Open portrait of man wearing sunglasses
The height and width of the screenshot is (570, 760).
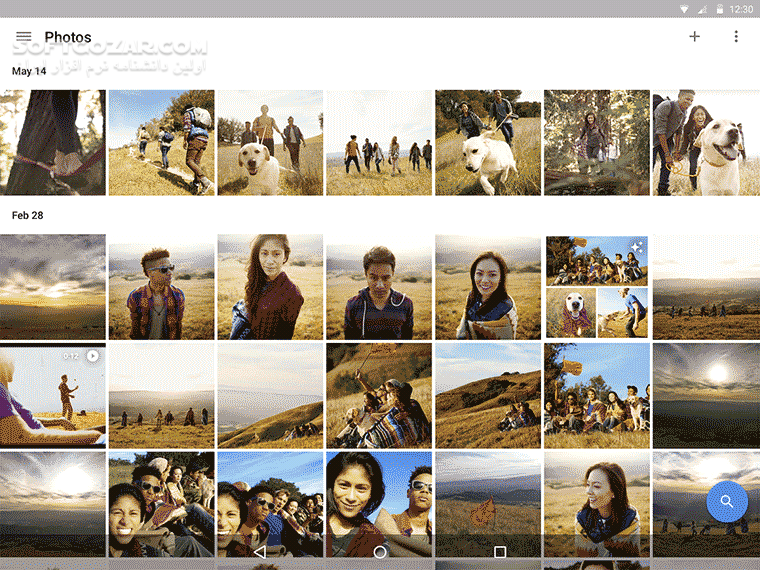(161, 287)
